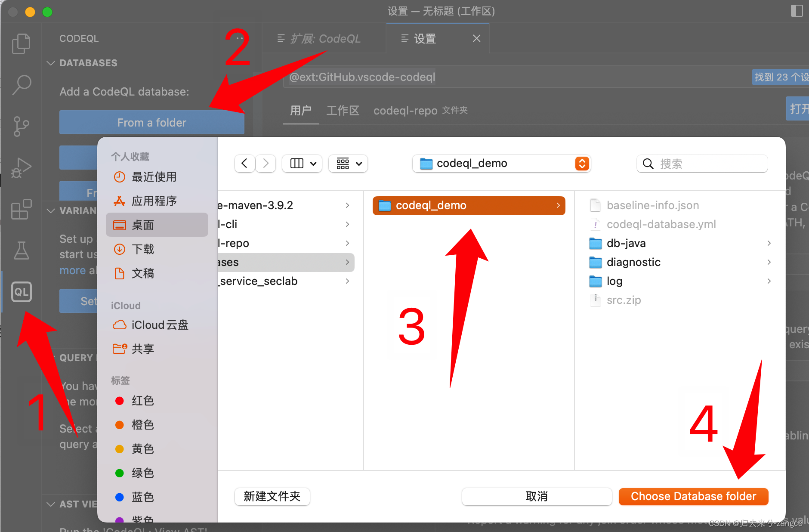Select Desktop (桌面) in sidebar
This screenshot has width=809, height=532.
point(157,225)
